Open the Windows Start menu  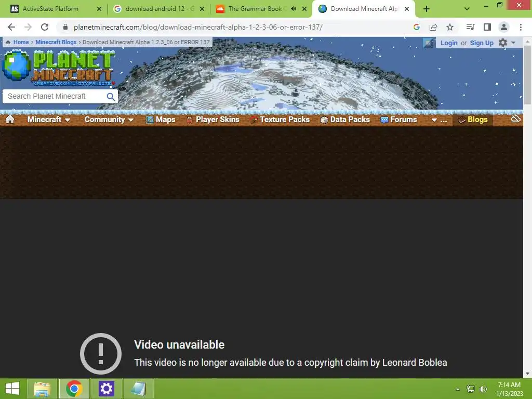click(12, 389)
